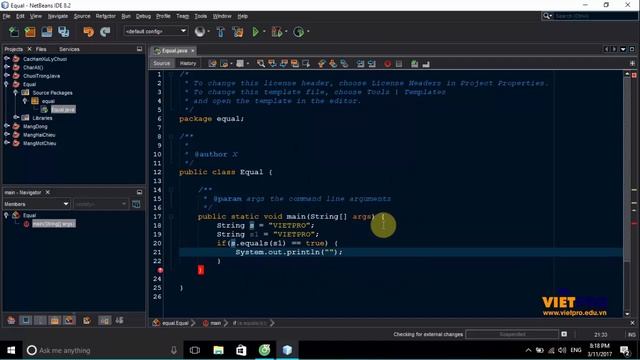The width and height of the screenshot is (640, 360).
Task: Click the New File toolbar icon
Action: 14,32
